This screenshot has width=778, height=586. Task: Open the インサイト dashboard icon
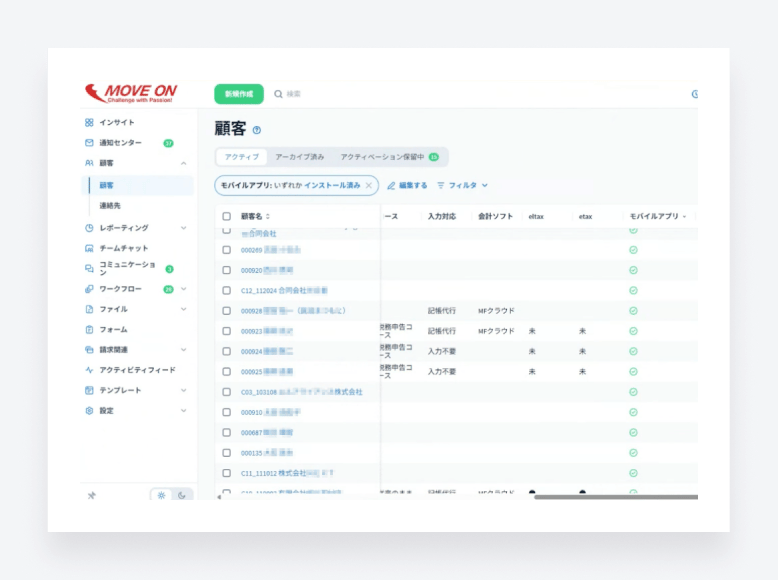[x=89, y=123]
